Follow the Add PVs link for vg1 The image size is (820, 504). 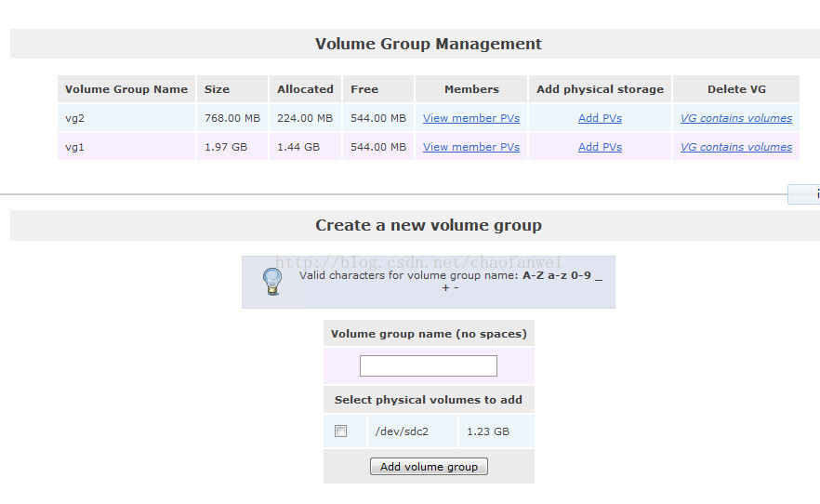[x=600, y=147]
